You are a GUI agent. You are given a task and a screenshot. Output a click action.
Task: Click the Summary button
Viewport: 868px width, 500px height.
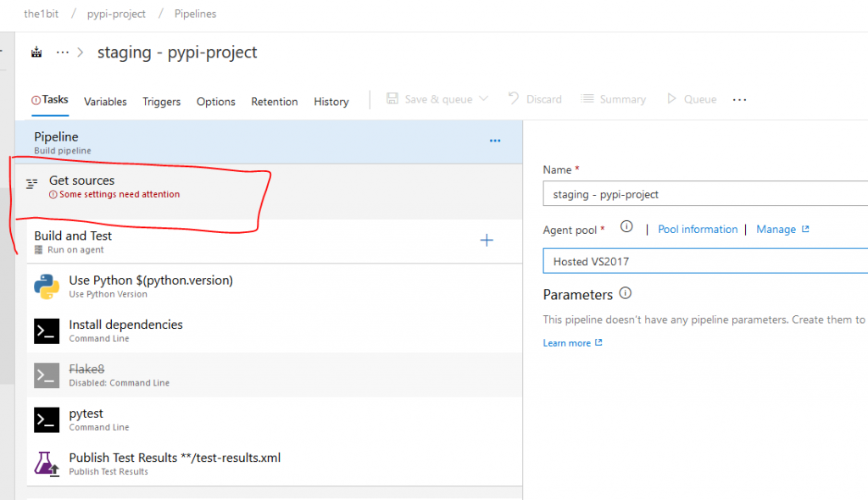614,99
